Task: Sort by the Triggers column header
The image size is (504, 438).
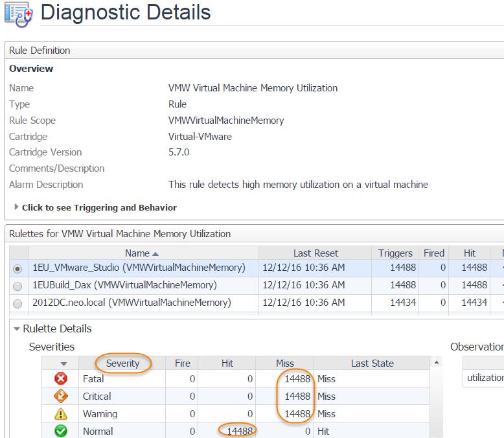Action: [395, 253]
